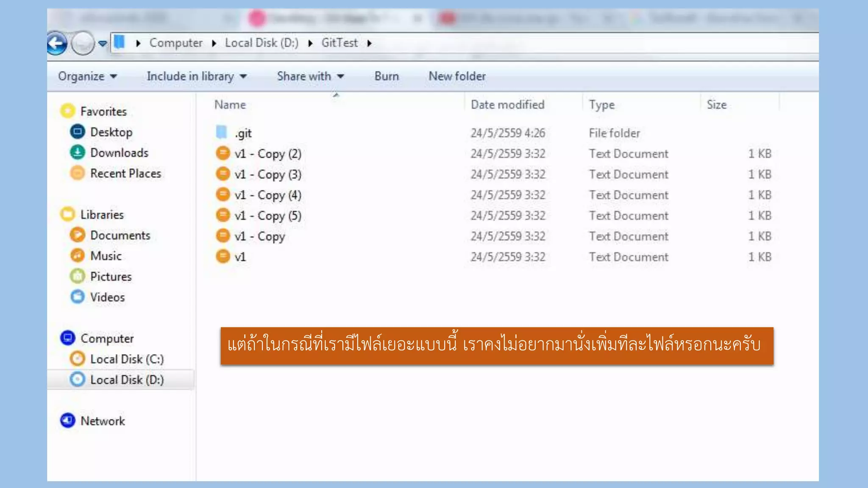
Task: Expand the Share with dropdown
Action: [310, 76]
